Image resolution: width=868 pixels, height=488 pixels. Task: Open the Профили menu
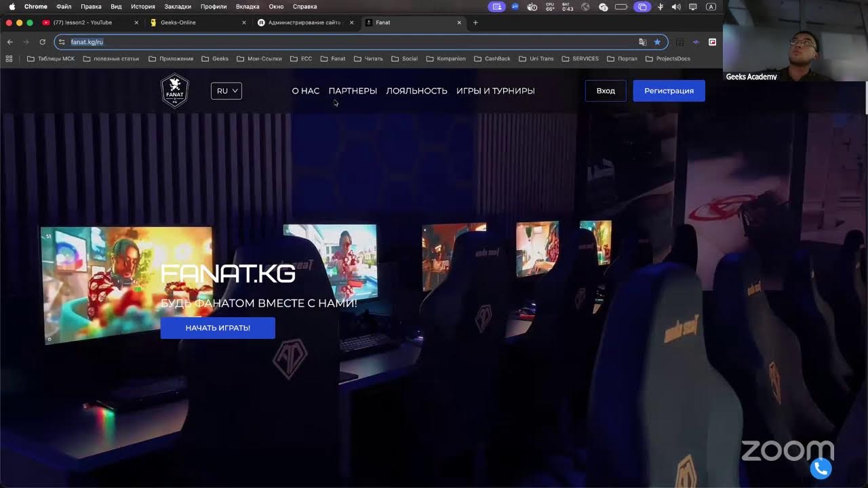click(x=214, y=7)
